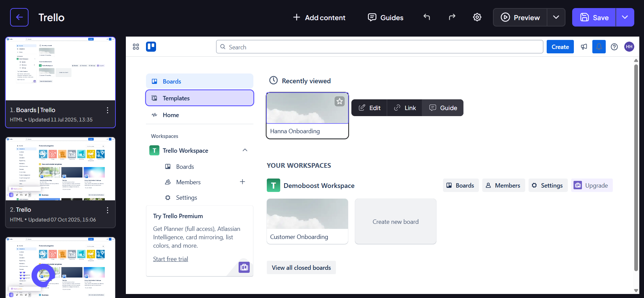
Task: Click the Recently viewed clock icon
Action: (274, 80)
